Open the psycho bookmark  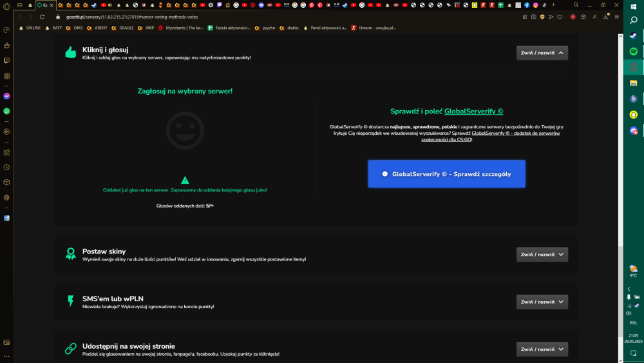(265, 28)
